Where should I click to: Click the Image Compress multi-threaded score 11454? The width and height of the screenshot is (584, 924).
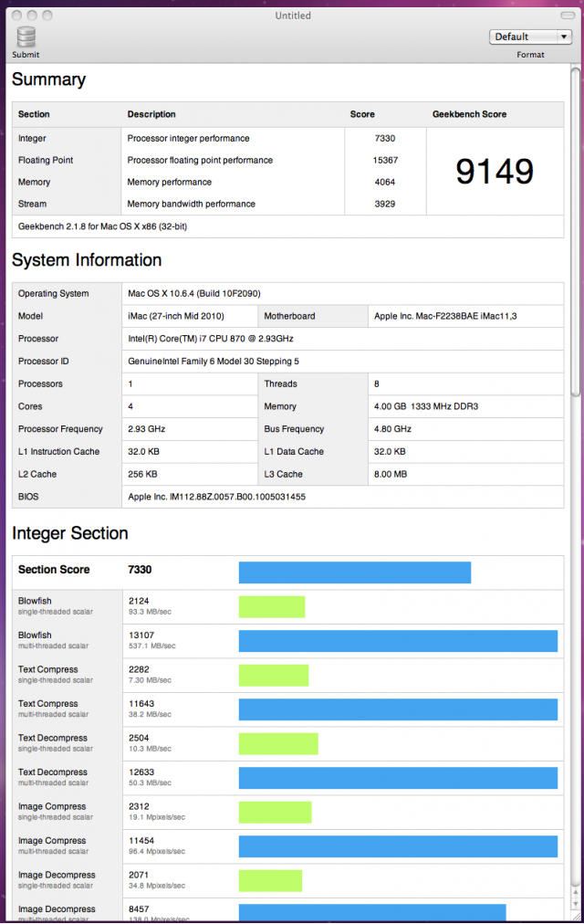coord(141,840)
